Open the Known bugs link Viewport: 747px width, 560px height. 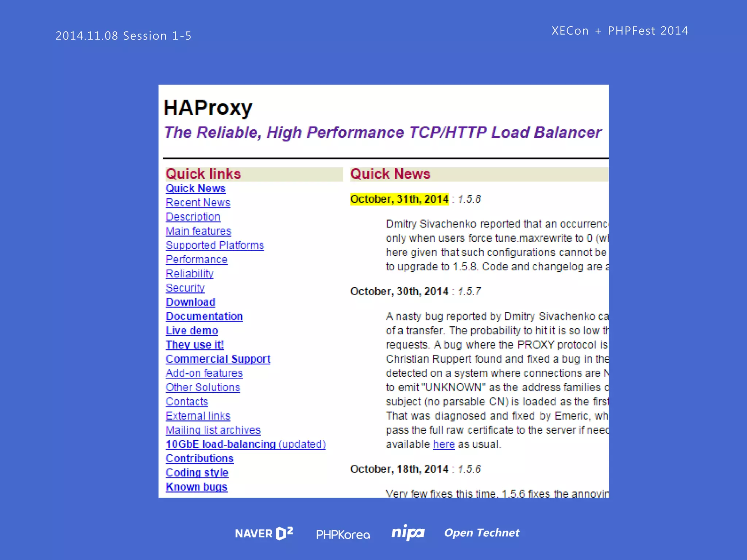pos(196,487)
